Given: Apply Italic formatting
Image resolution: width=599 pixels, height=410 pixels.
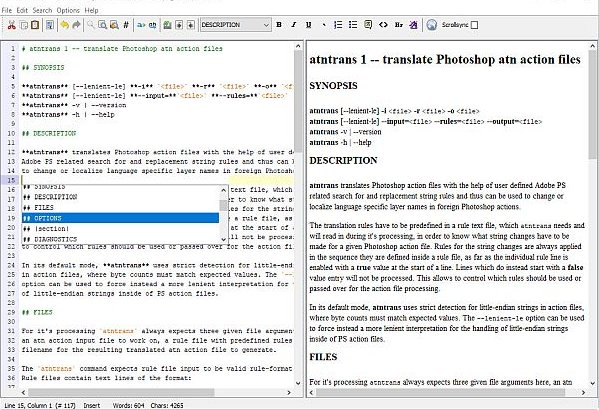Looking at the screenshot, I should (293, 25).
